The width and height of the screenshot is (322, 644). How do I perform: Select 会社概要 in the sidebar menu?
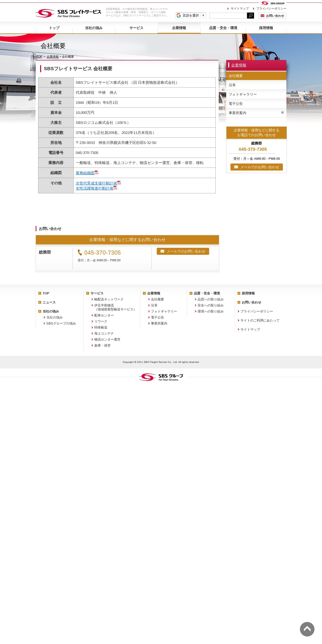tap(256, 76)
